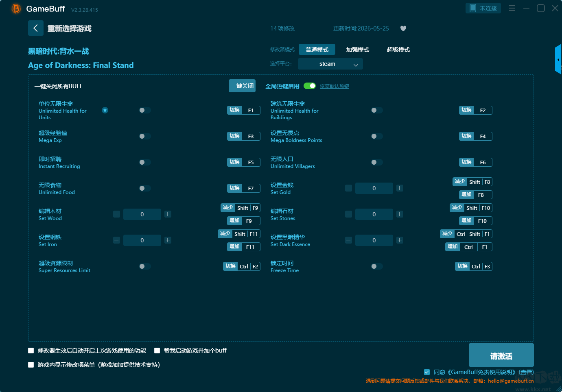Viewport: 562px width, 392px height.
Task: Click F2 hotkey for Unlimited Health Buildings
Action: click(476, 110)
